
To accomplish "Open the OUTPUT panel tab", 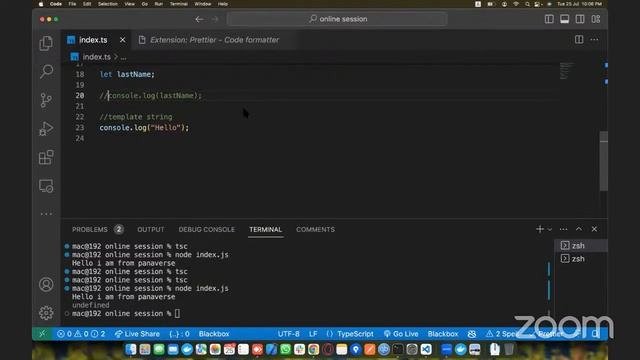I will click(151, 229).
